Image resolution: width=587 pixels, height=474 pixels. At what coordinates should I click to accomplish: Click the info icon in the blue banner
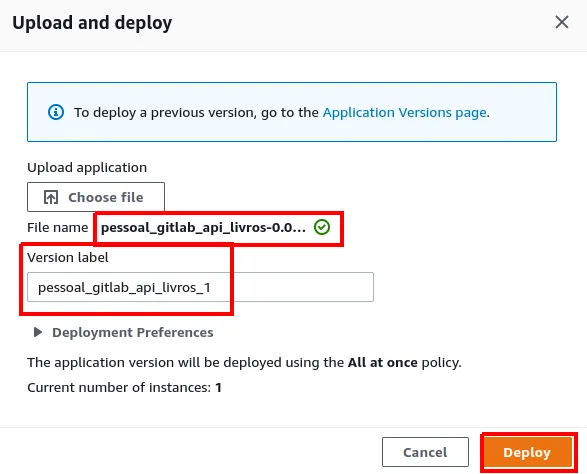(x=56, y=112)
